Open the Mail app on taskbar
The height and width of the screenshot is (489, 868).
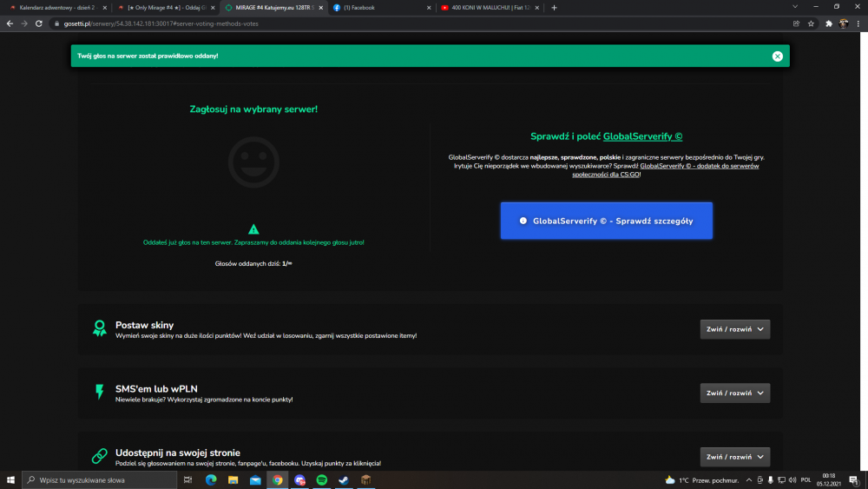255,480
